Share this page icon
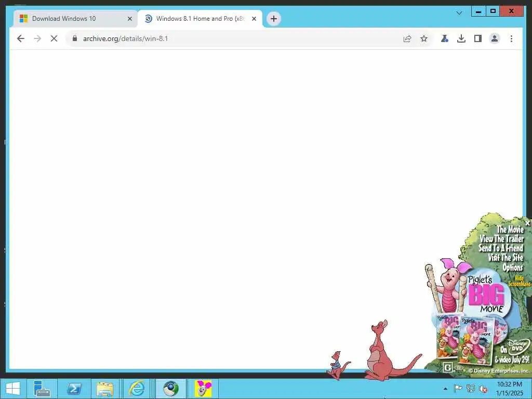Screen dimensions: 532x399 407,38
